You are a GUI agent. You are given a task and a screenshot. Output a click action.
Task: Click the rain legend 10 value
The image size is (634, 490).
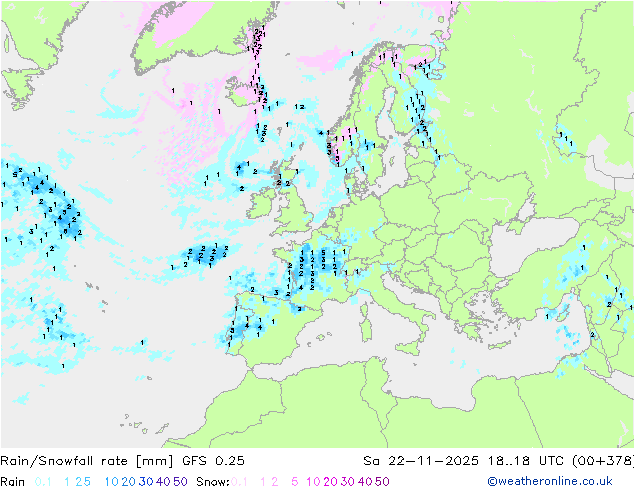pos(111,482)
